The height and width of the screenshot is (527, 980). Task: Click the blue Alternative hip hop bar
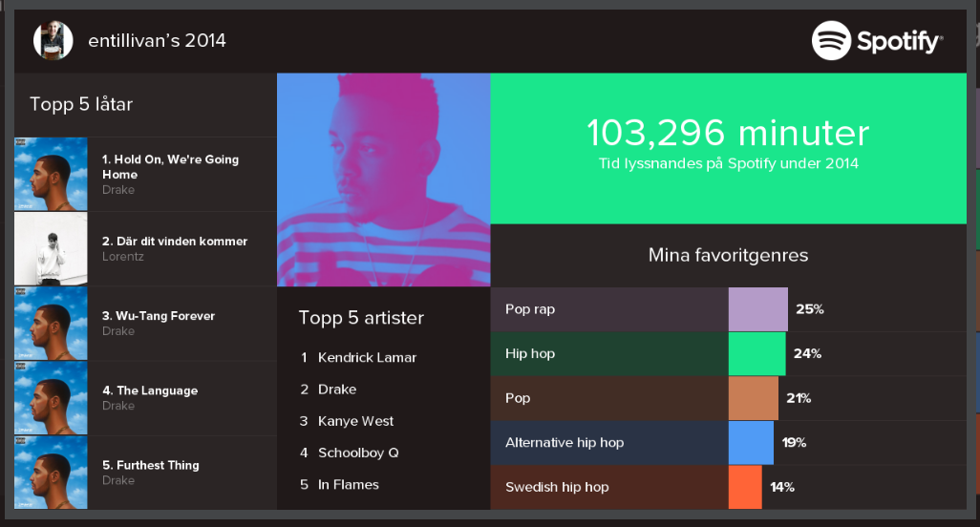(751, 442)
